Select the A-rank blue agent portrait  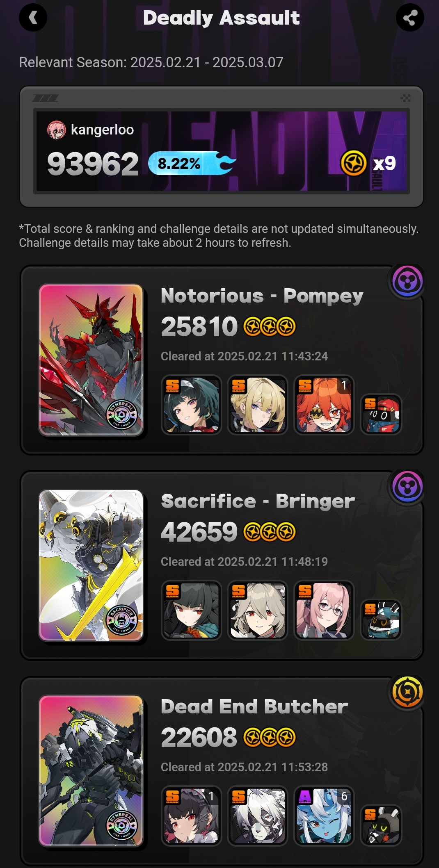[x=324, y=816]
